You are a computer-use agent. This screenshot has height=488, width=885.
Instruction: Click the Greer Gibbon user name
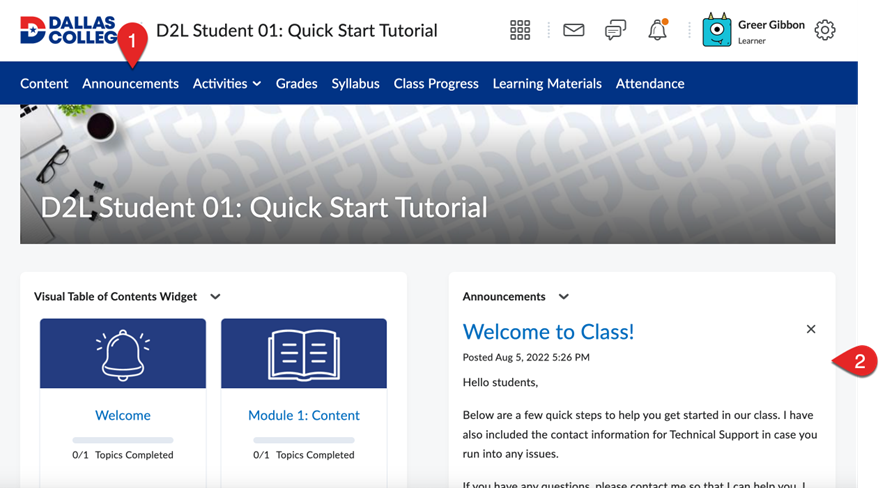[771, 25]
